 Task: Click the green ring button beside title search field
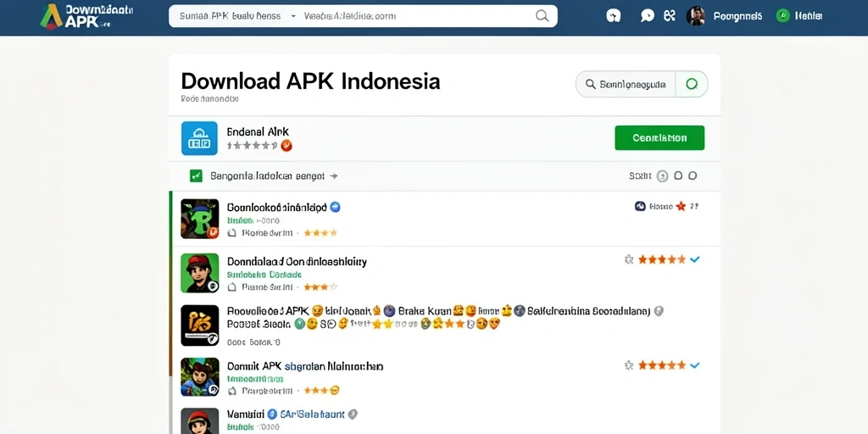[692, 84]
